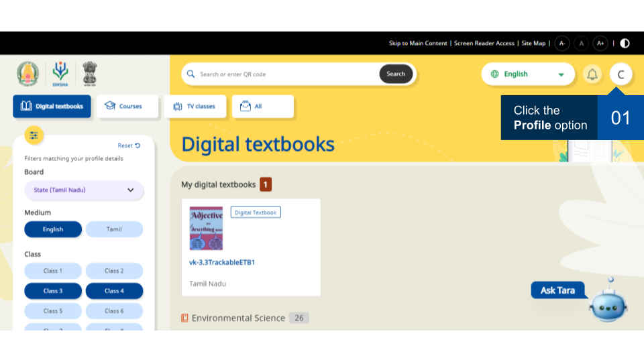Click the Tamil Nadu government emblem
The width and height of the screenshot is (644, 362).
28,74
